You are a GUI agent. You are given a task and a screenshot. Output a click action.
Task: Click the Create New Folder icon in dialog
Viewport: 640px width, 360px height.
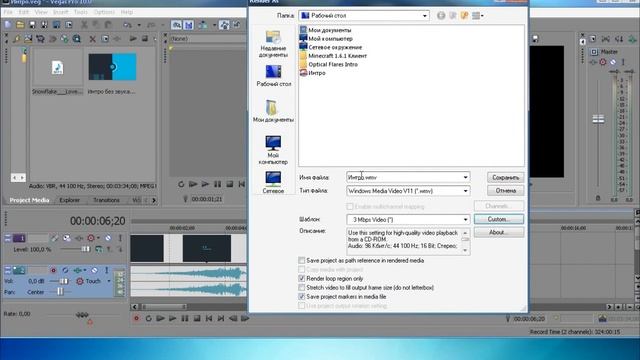point(464,16)
